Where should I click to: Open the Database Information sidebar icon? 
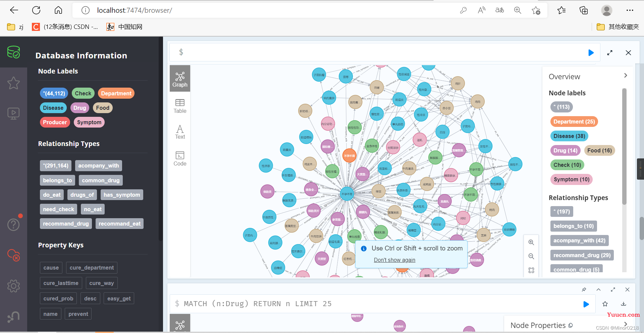point(13,52)
